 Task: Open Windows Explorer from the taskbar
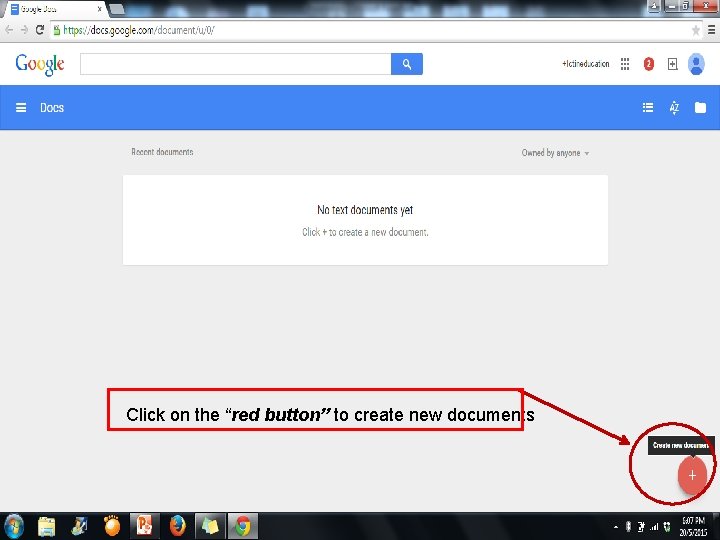(x=46, y=526)
